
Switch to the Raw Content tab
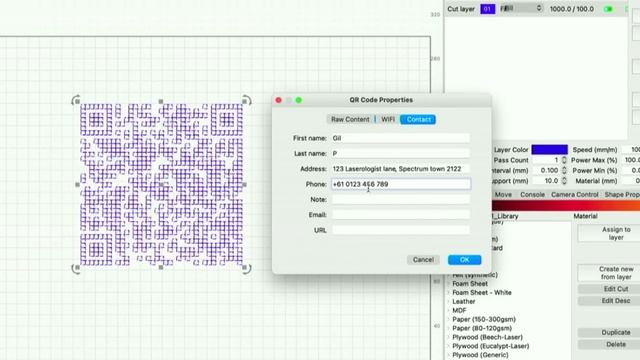point(350,119)
